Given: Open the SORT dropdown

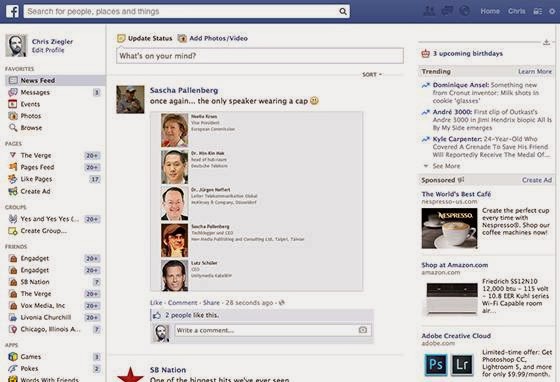Looking at the screenshot, I should [372, 75].
